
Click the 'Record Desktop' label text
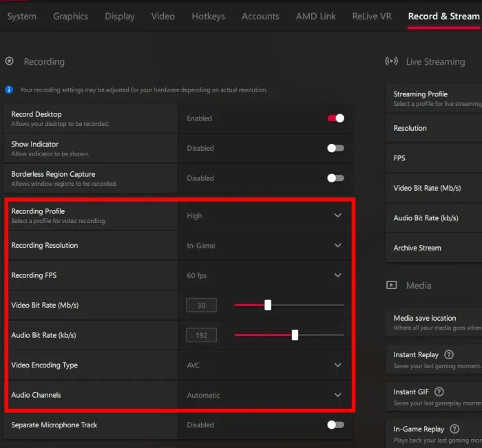pos(36,114)
